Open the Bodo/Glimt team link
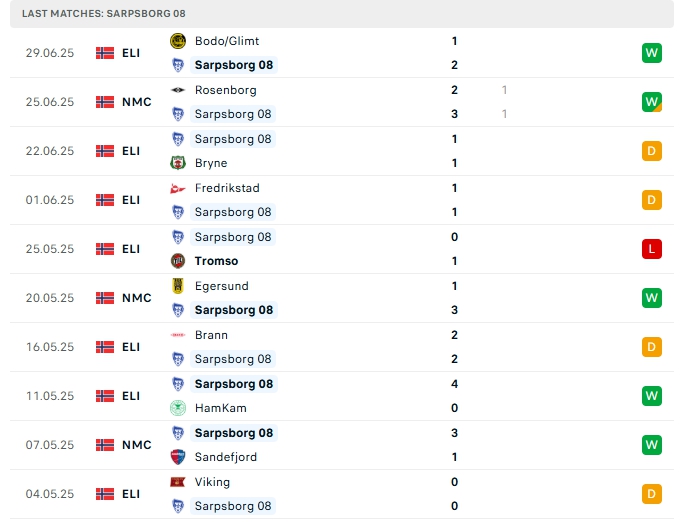Screen dimensions: 685x522 coord(227,41)
